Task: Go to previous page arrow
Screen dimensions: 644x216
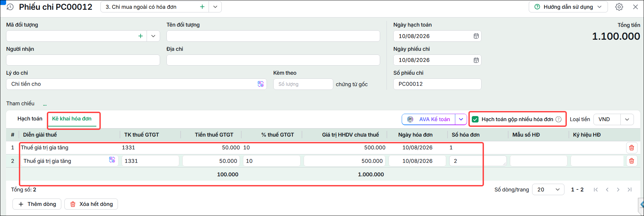Action: 607,189
